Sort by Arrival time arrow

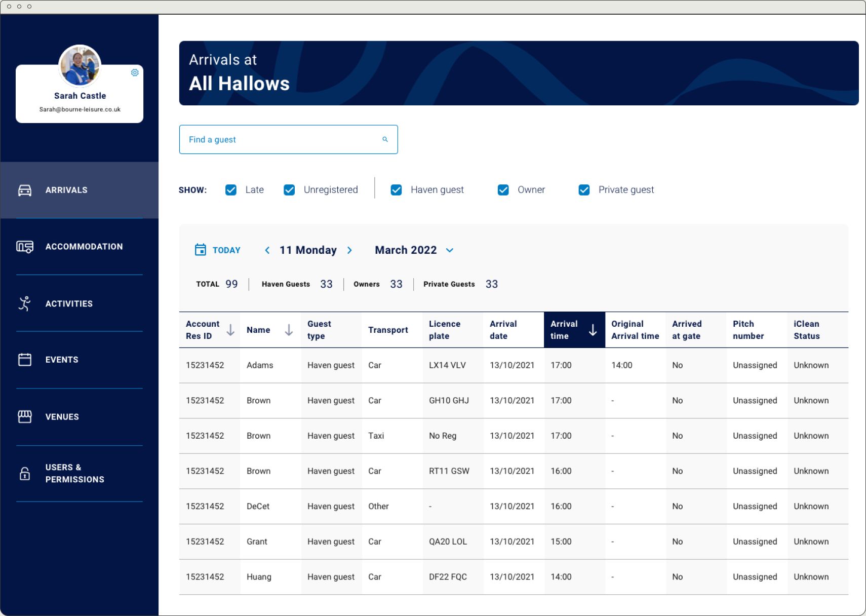(593, 330)
